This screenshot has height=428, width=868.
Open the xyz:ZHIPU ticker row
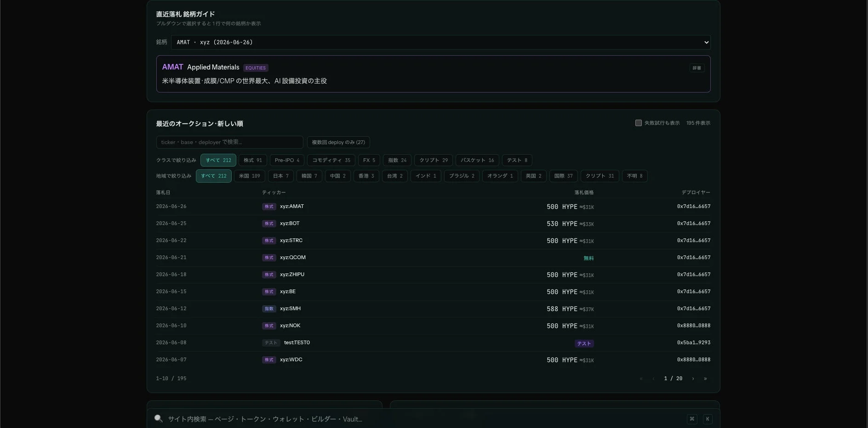coord(292,275)
